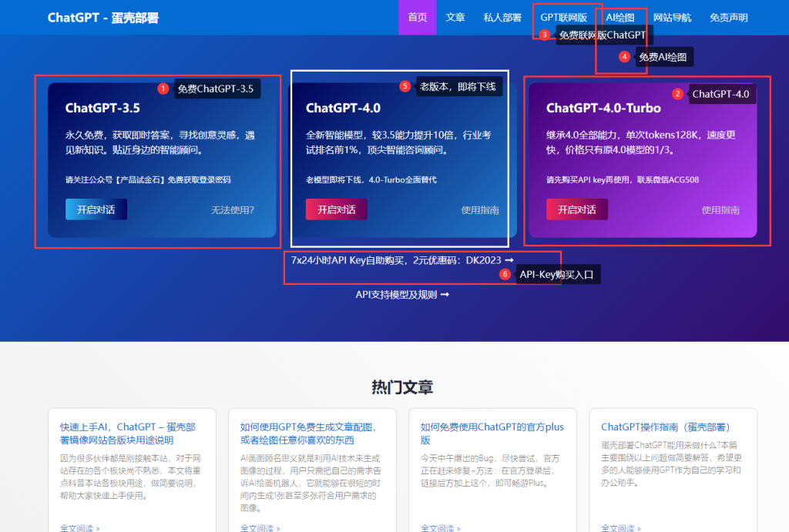Screen dimensions: 789x532
Task: Open the 免责声明 menu item
Action: [x=729, y=18]
